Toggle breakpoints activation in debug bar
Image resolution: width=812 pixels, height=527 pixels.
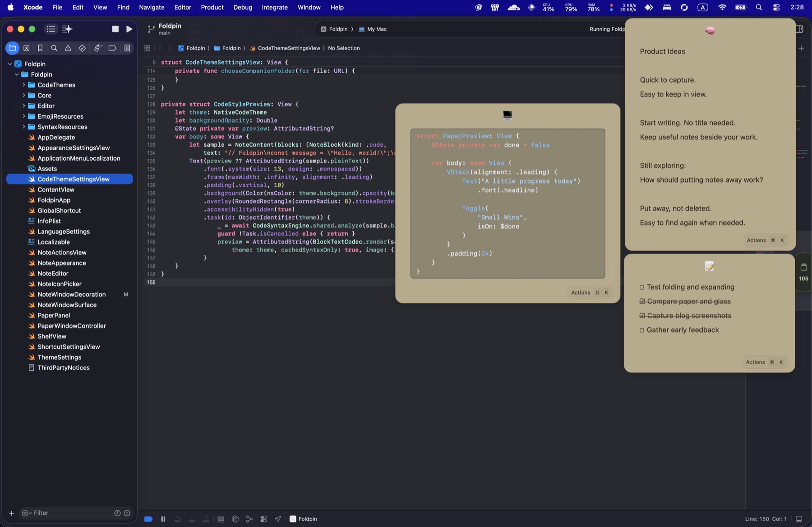[x=148, y=519]
